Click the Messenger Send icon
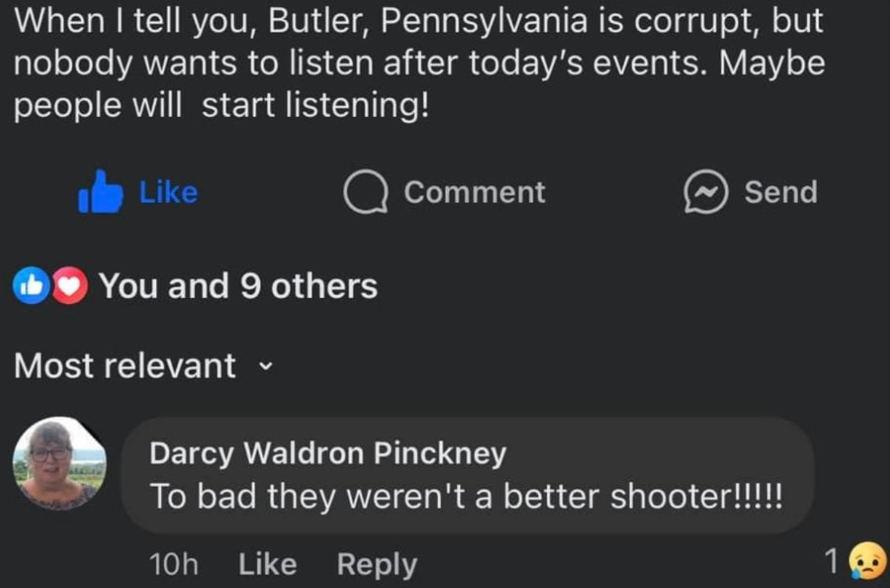Screen dimensions: 890x588 click(705, 193)
